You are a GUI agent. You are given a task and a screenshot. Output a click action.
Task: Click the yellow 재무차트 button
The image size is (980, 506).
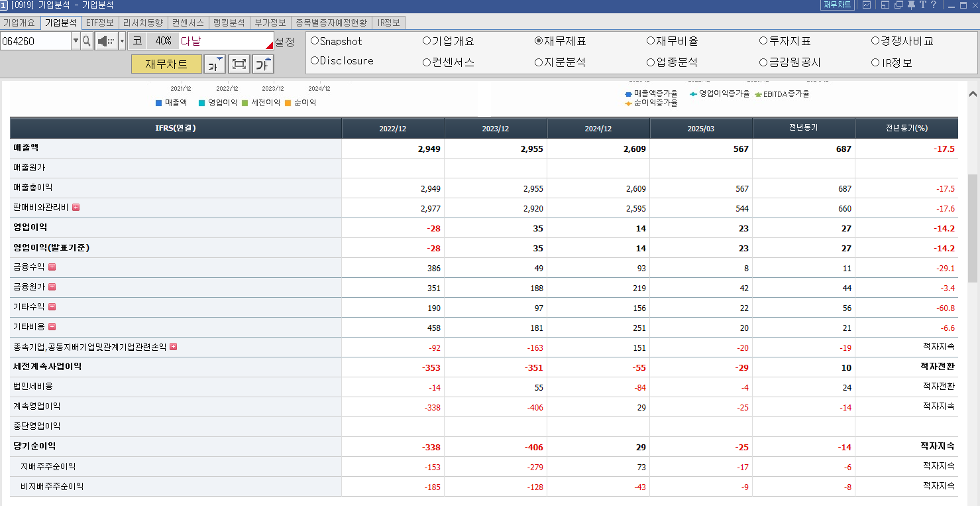click(166, 64)
